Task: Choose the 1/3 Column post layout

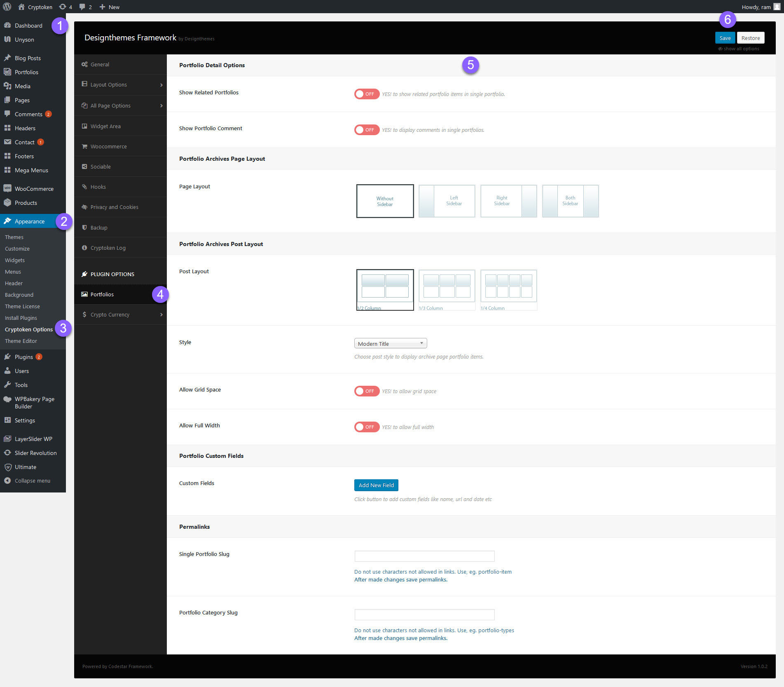Action: (x=447, y=290)
